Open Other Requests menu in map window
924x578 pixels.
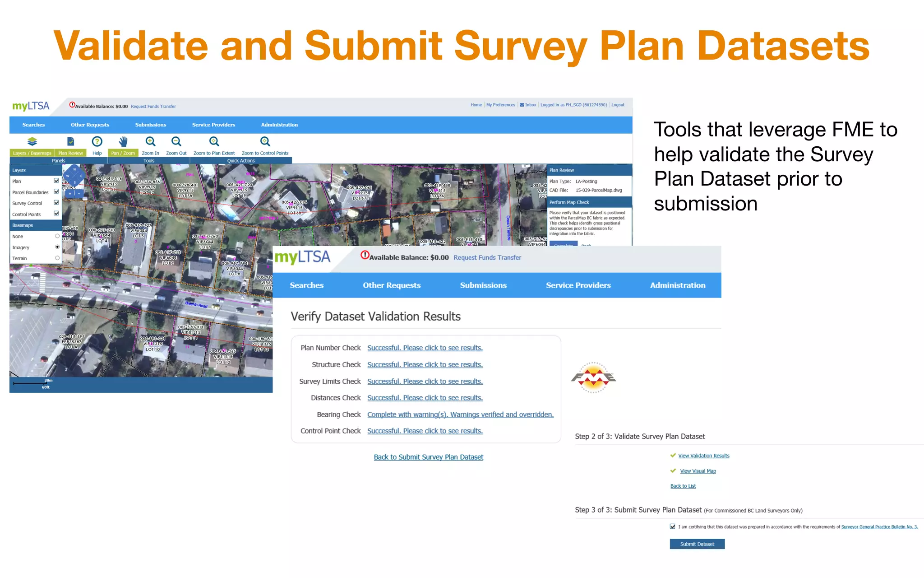[90, 125]
